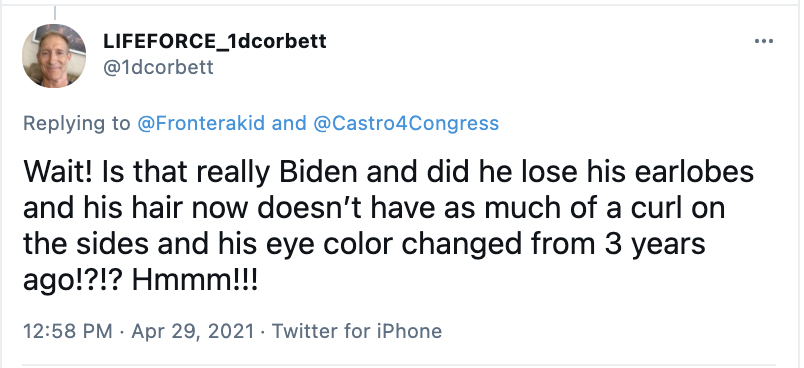Click the 12:58 PM timestamp
This screenshot has width=804, height=368.
click(x=68, y=331)
